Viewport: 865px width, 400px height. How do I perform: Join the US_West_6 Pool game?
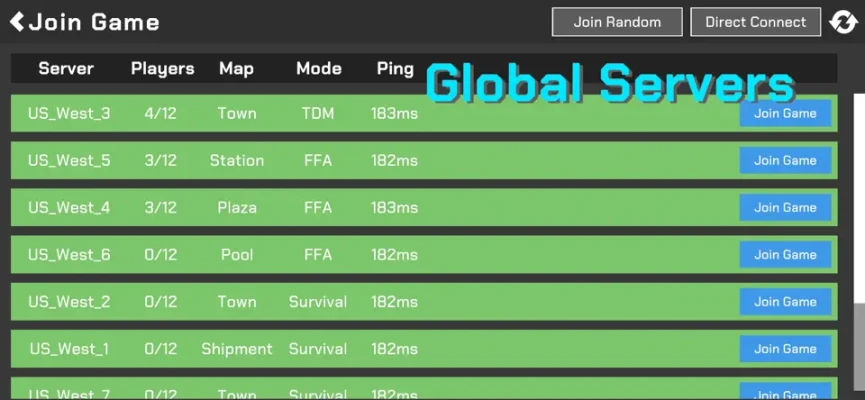pyautogui.click(x=785, y=254)
